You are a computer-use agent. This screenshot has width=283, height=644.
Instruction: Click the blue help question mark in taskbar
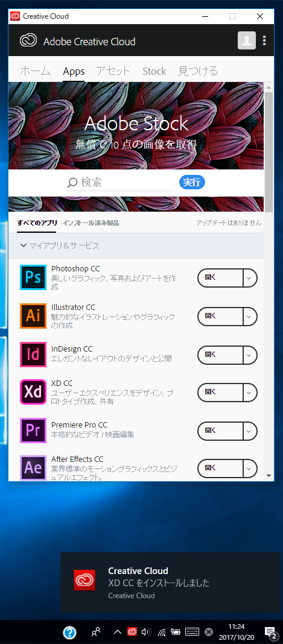[69, 632]
